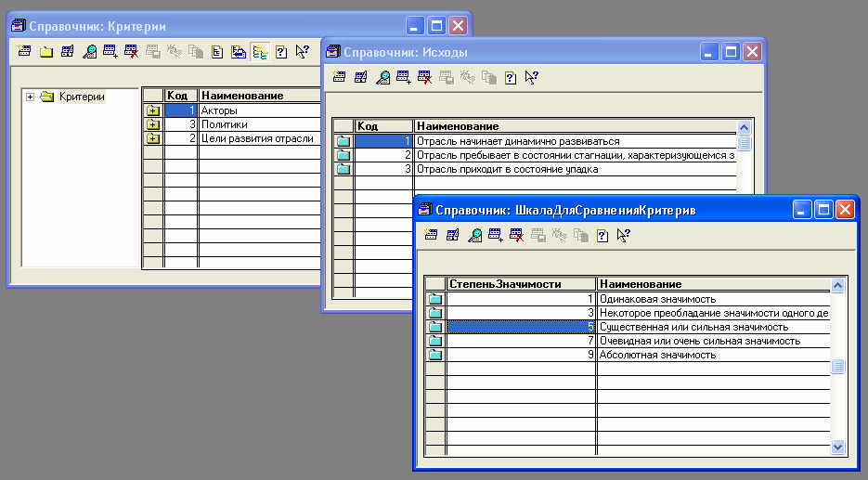
Task: Click Наименование header in Исходы window
Action: tap(576, 126)
